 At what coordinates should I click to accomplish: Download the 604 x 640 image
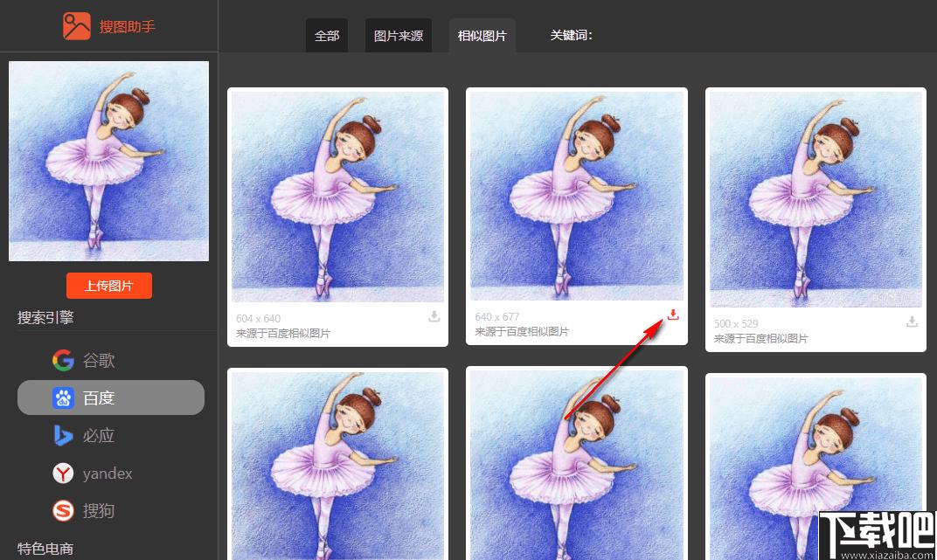pyautogui.click(x=434, y=316)
